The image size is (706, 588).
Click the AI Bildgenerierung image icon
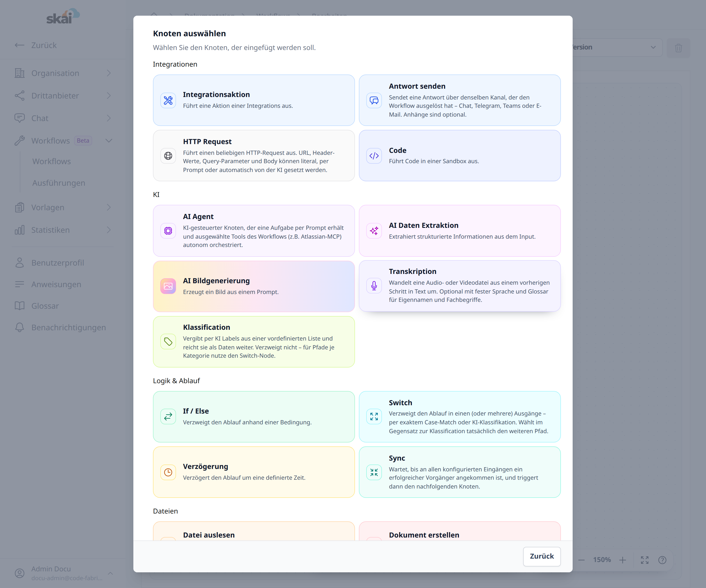click(x=168, y=286)
